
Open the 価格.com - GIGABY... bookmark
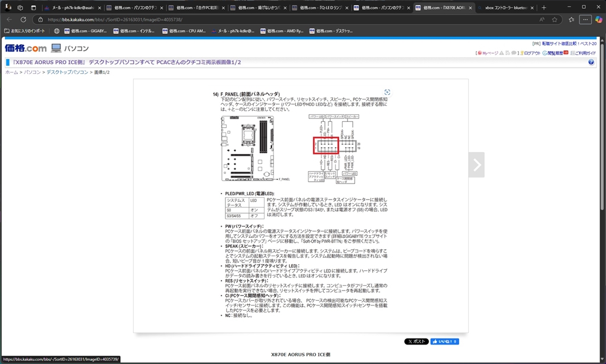(85, 31)
